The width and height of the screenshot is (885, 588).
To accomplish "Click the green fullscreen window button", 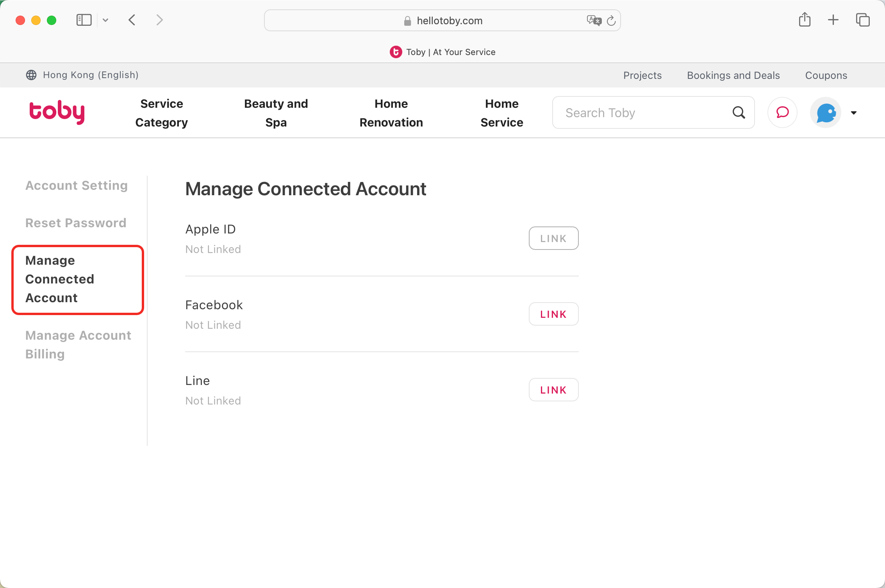I will (52, 20).
